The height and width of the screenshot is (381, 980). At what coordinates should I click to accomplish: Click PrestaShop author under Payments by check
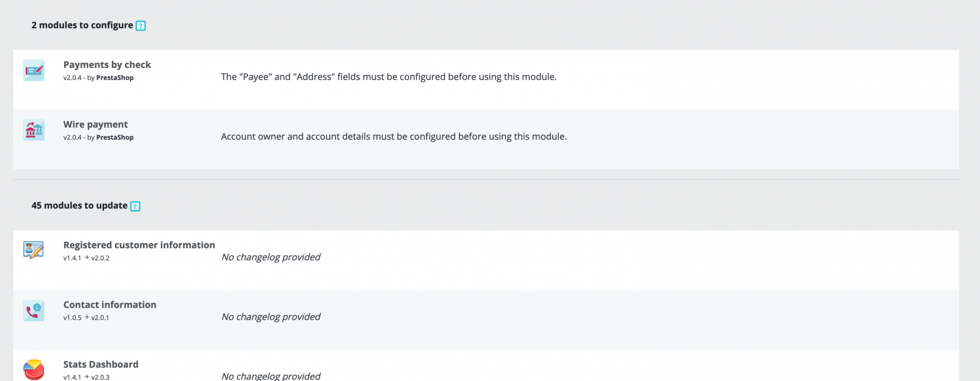[115, 78]
